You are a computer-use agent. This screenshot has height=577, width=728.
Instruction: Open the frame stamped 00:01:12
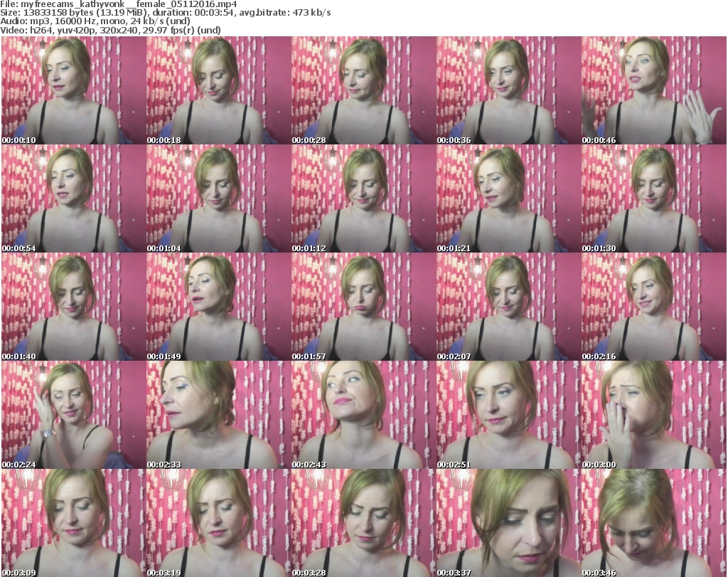click(x=364, y=198)
